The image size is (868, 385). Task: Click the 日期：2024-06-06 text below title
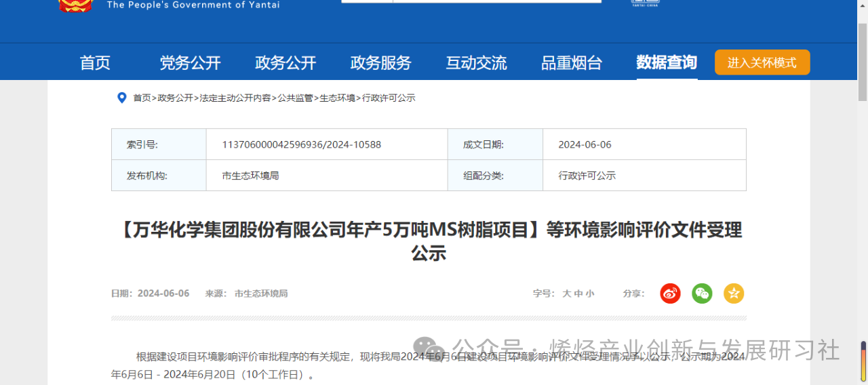tap(151, 293)
